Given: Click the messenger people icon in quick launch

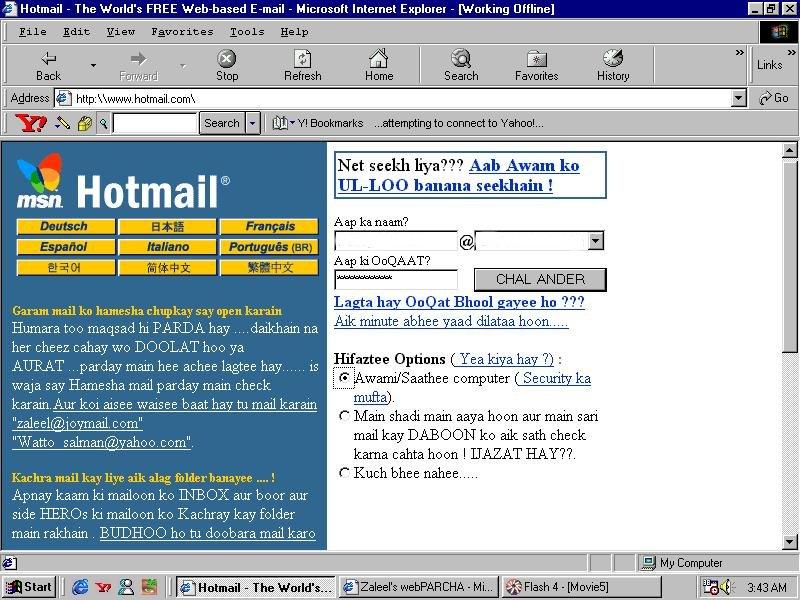Looking at the screenshot, I should (x=126, y=587).
